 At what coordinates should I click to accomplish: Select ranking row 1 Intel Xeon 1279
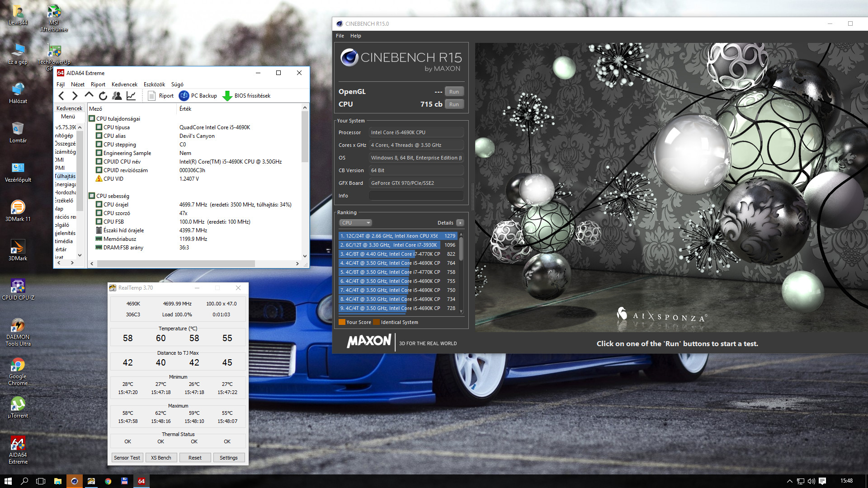click(x=398, y=236)
